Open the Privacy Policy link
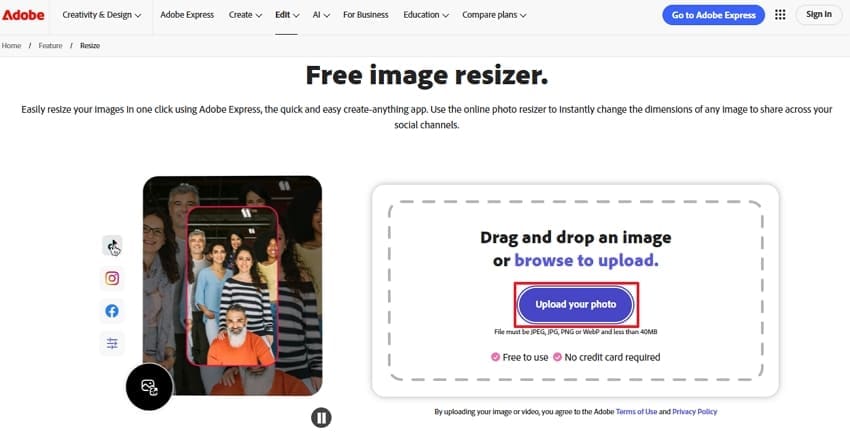This screenshot has width=850, height=436. 694,412
